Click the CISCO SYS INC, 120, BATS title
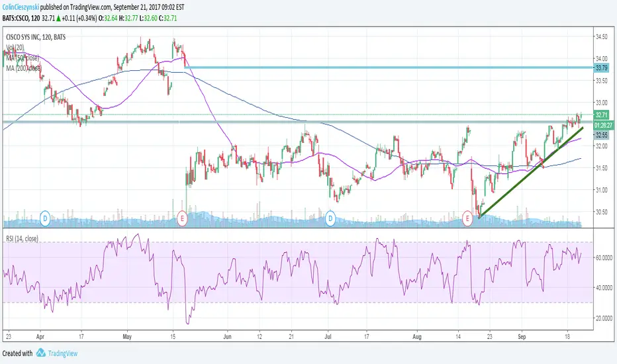617x364 pixels. [x=36, y=37]
